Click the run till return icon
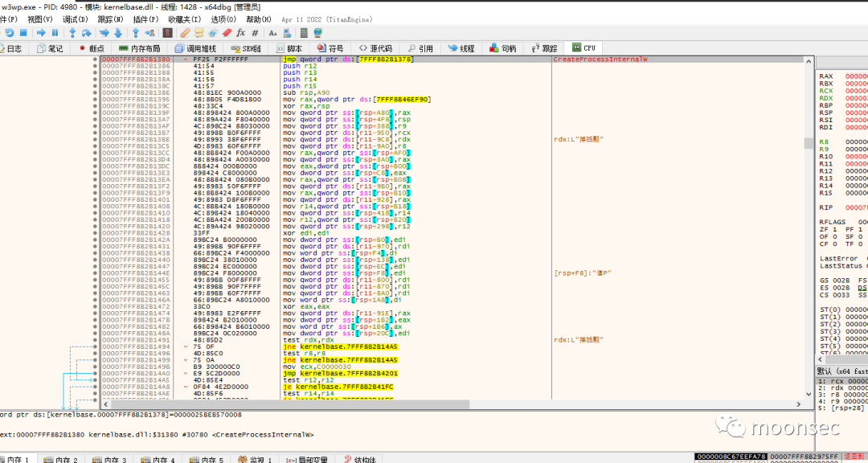 pos(136,33)
